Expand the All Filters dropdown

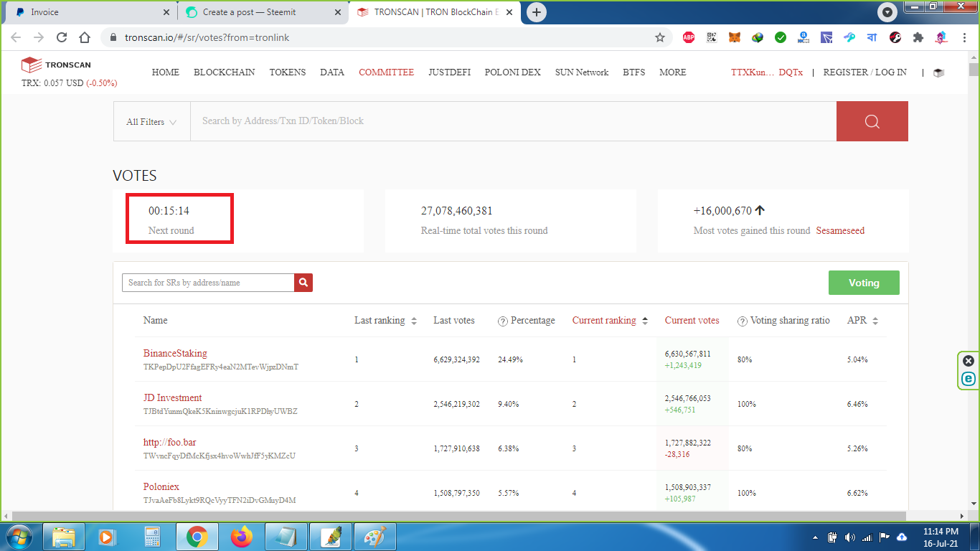pyautogui.click(x=151, y=122)
